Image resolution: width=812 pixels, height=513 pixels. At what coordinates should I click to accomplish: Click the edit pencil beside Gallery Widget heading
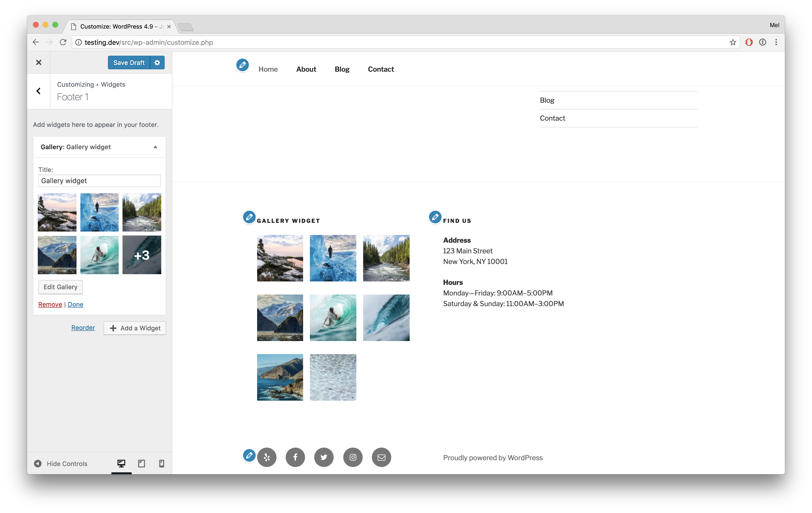(249, 217)
